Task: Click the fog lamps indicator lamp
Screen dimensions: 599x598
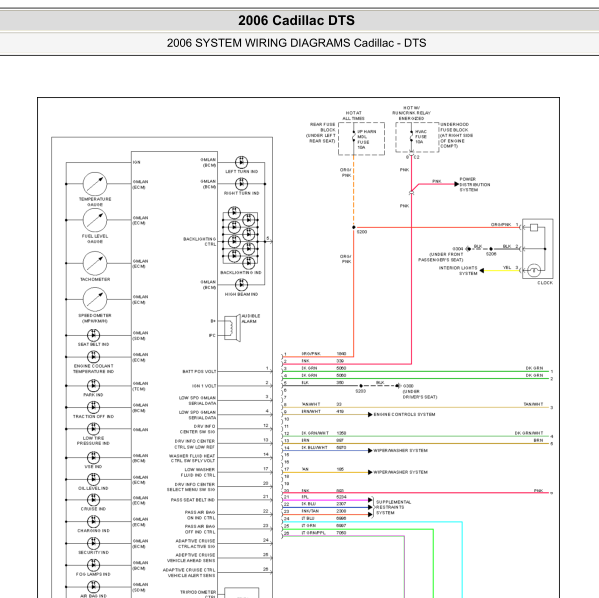Action: pyautogui.click(x=93, y=565)
